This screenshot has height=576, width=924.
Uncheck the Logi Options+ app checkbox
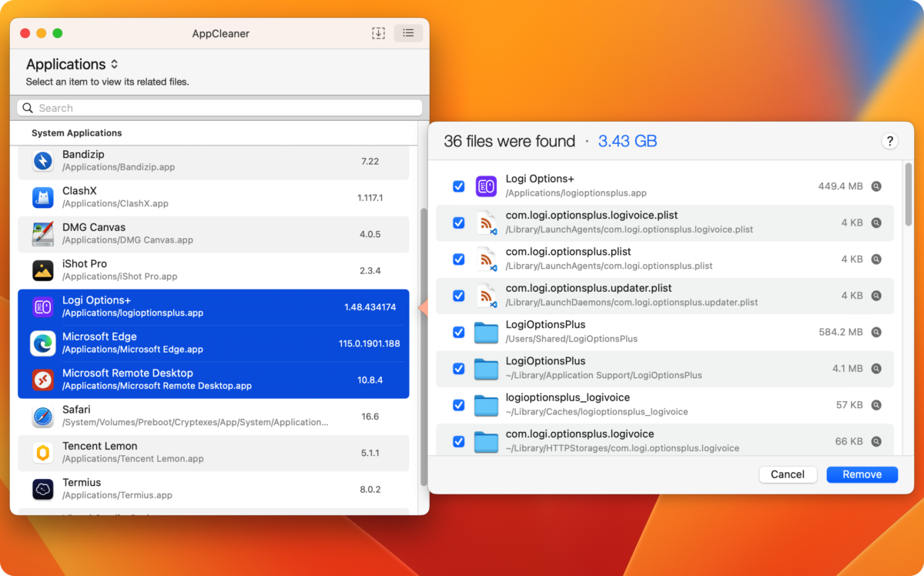(459, 186)
